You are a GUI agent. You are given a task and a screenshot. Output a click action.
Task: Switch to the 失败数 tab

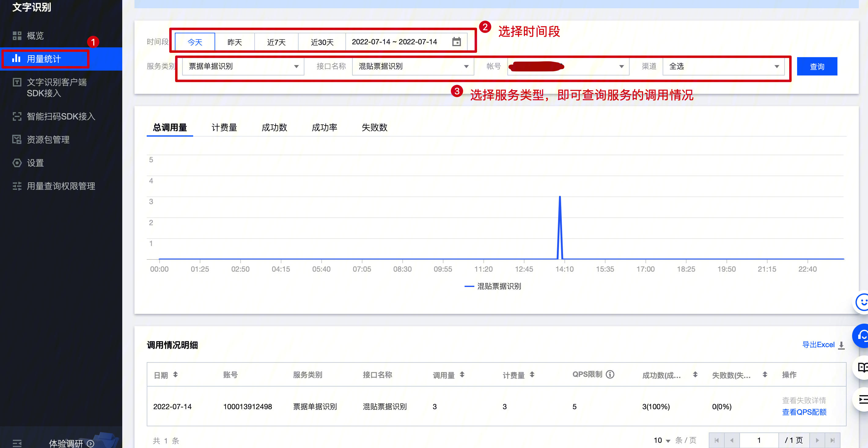(374, 127)
